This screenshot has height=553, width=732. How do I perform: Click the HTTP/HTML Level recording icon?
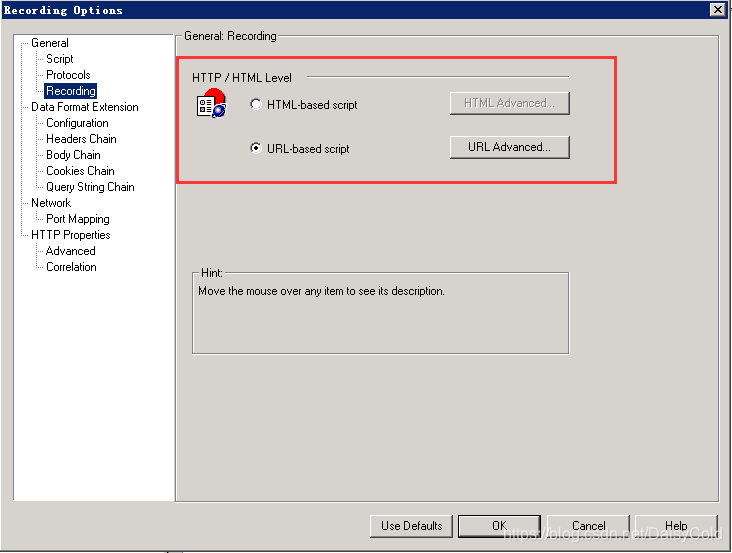coord(211,103)
